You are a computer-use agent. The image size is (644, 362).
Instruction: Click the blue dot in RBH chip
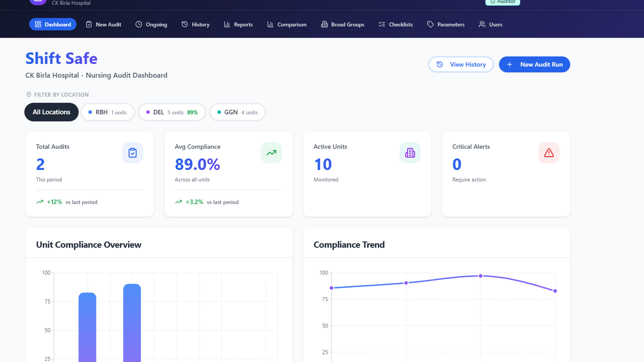click(x=90, y=112)
